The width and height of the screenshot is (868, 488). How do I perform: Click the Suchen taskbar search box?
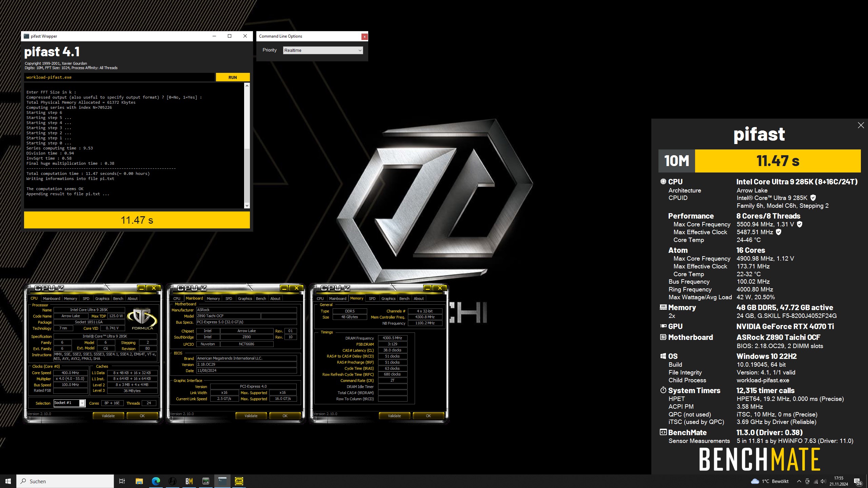point(65,481)
